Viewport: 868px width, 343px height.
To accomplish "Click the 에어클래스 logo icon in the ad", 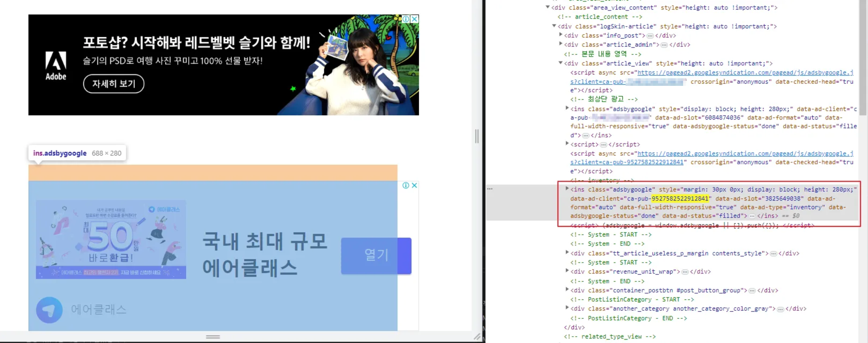I will 49,310.
